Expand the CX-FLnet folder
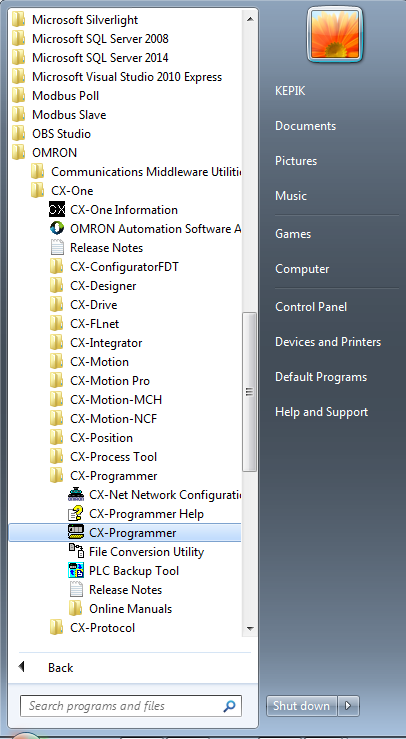Viewport: 406px width, 739px height. point(85,323)
